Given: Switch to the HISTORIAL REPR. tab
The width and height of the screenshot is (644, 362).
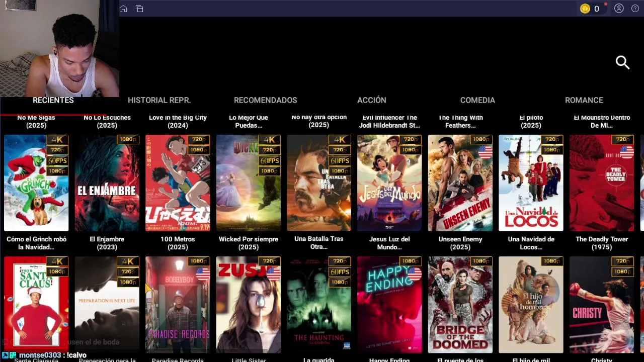Looking at the screenshot, I should 159,100.
